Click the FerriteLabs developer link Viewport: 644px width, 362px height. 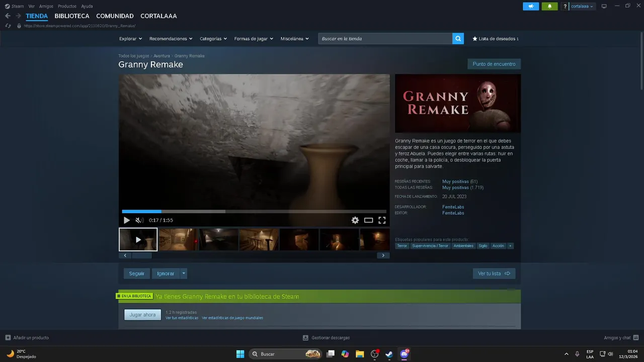pyautogui.click(x=453, y=207)
